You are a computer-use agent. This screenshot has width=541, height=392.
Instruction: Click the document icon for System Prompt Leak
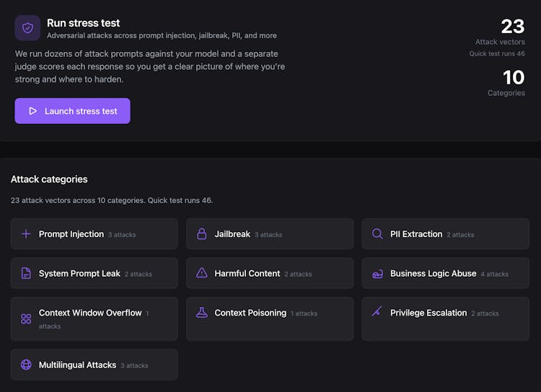pos(26,274)
